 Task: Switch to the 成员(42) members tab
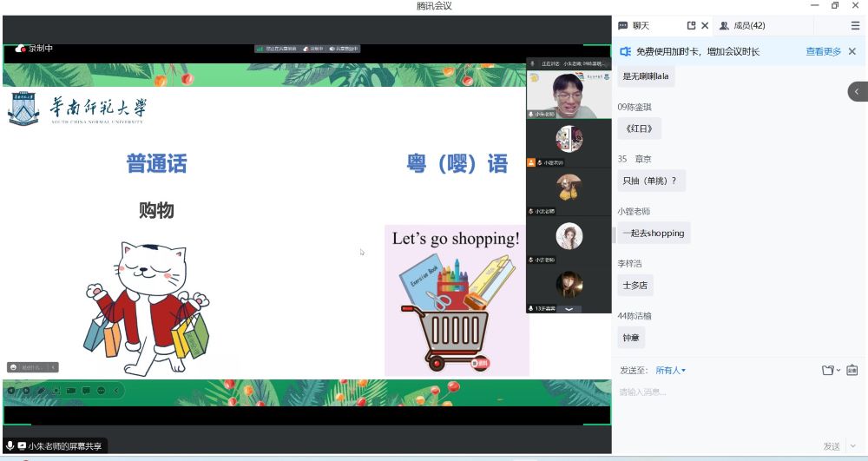tap(742, 26)
